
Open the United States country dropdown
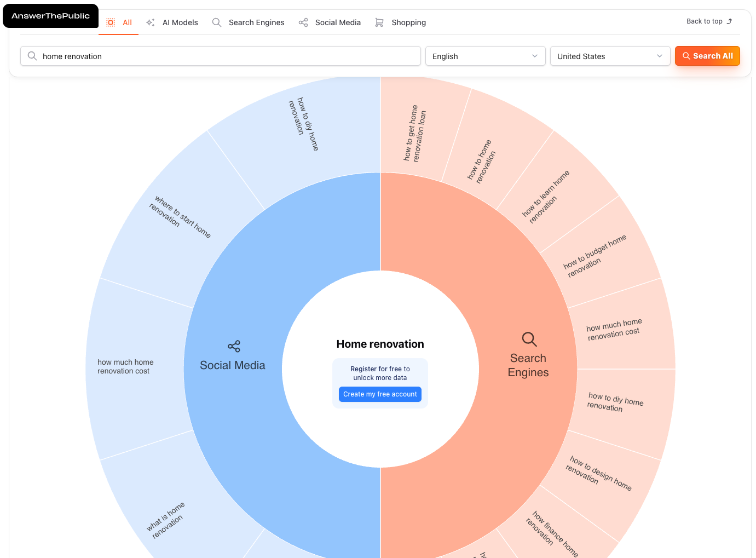coord(610,56)
